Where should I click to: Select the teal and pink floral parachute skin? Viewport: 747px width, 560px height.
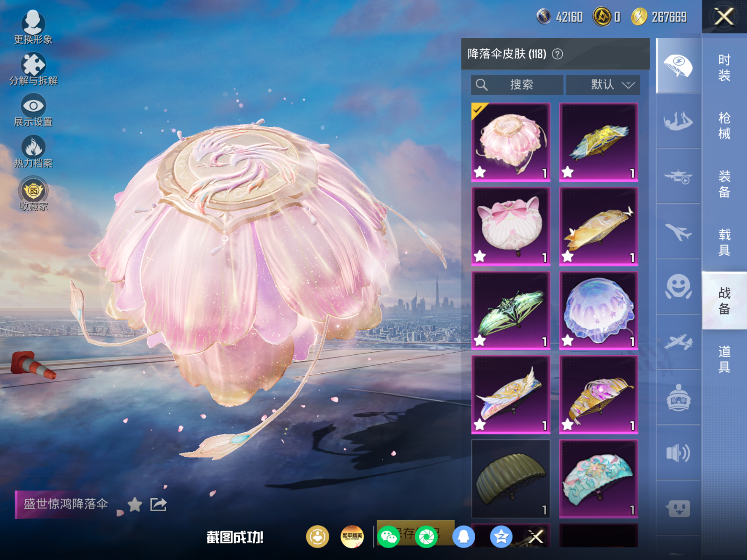tap(599, 479)
